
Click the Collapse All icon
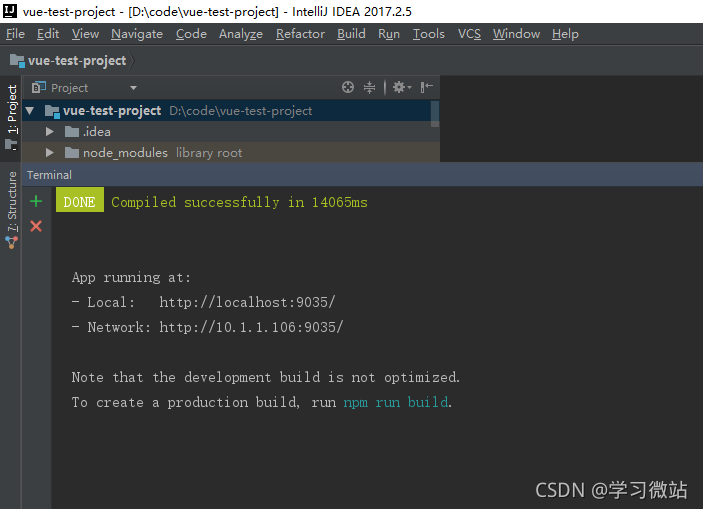pyautogui.click(x=369, y=87)
